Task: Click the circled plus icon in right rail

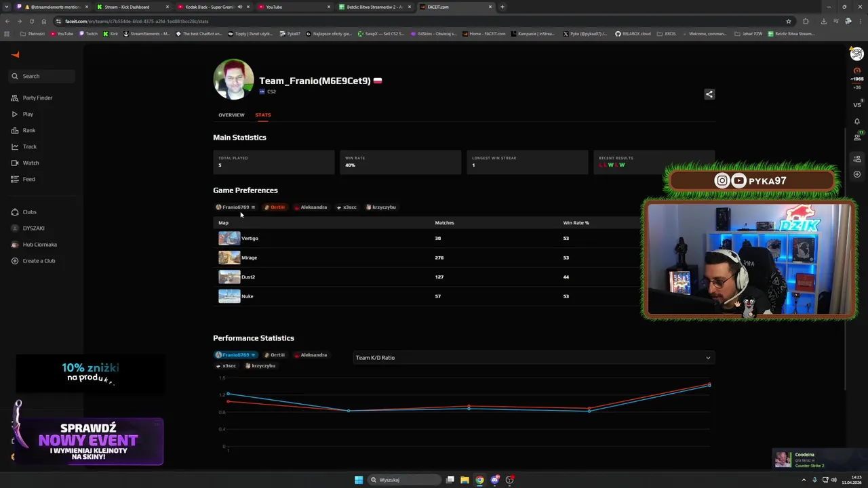Action: [857, 174]
